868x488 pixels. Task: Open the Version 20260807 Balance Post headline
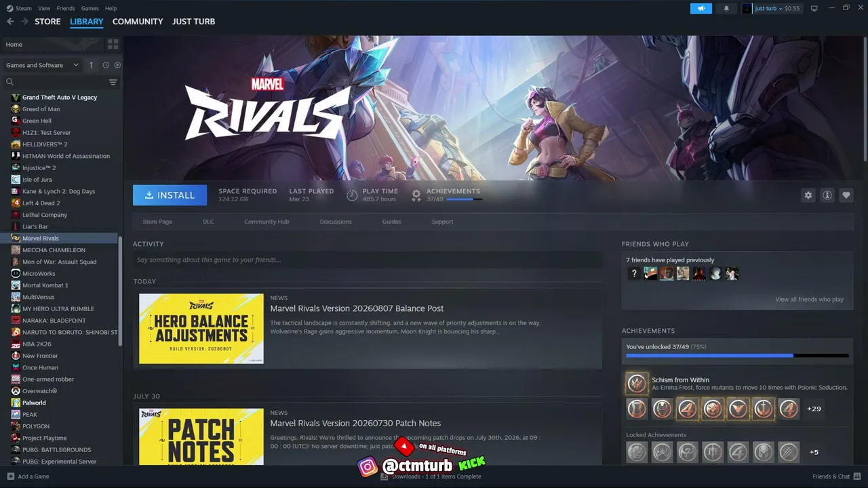[357, 308]
